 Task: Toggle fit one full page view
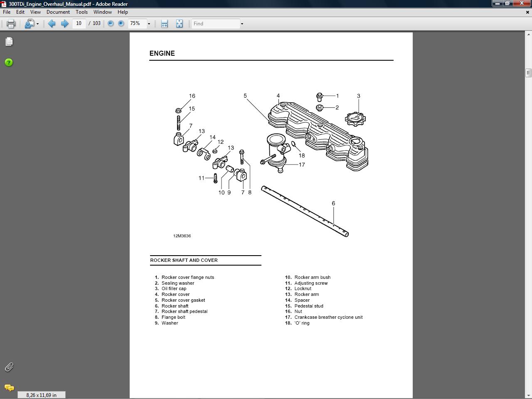click(179, 24)
